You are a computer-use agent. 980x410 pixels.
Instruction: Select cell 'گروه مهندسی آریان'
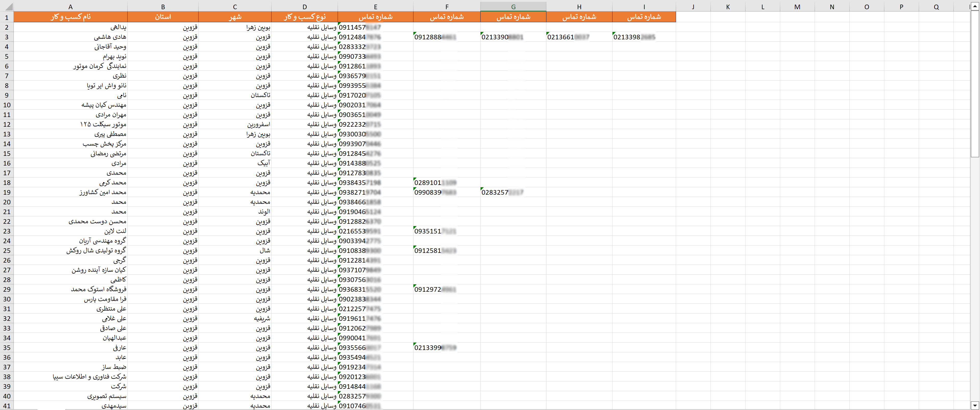pyautogui.click(x=70, y=241)
